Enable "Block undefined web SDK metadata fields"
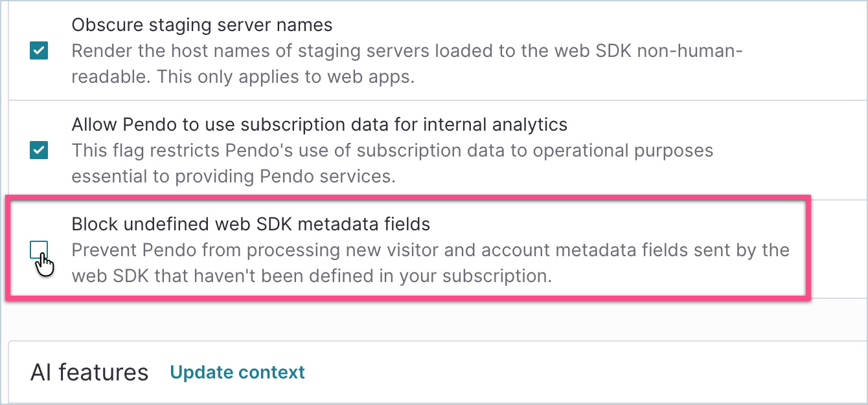 [39, 250]
